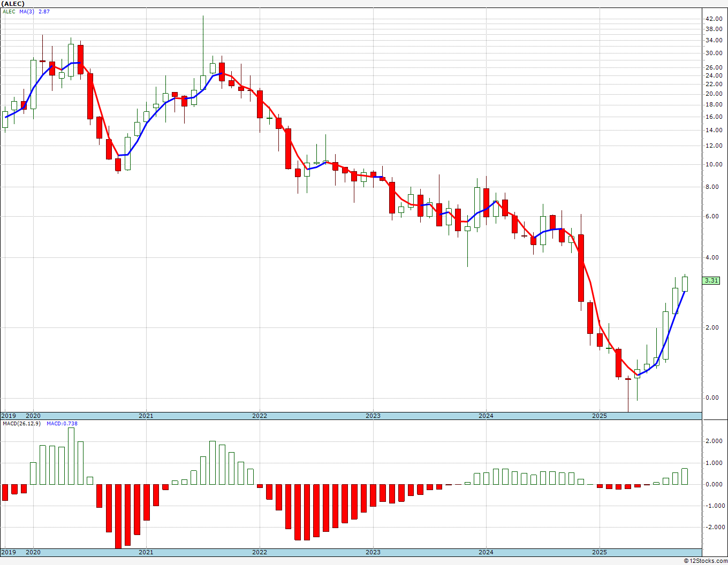Click the MACD:0.738 value label
728x565 pixels.
(x=62, y=423)
